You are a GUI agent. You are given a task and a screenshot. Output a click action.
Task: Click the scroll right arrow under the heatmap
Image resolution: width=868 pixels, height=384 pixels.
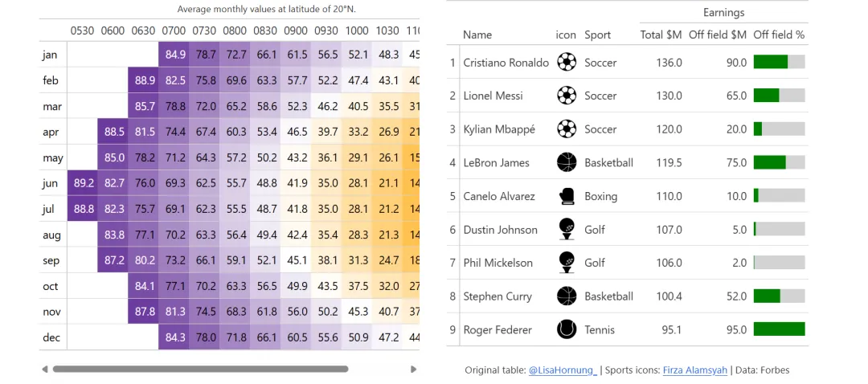[x=414, y=370]
